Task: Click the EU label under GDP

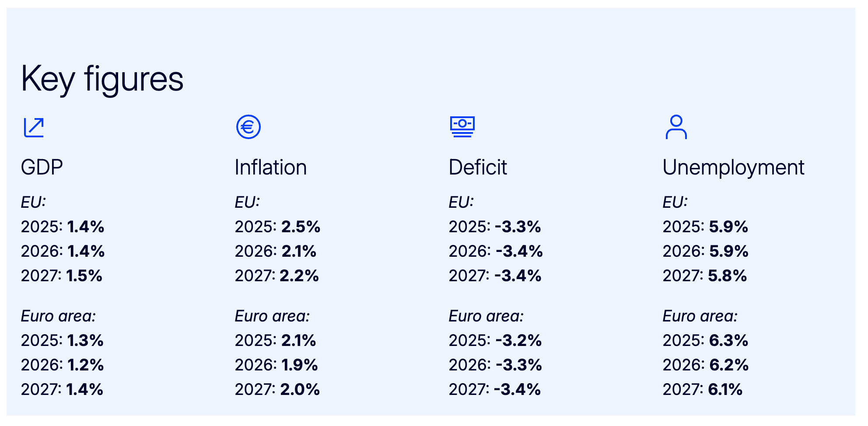Action: click(x=33, y=202)
